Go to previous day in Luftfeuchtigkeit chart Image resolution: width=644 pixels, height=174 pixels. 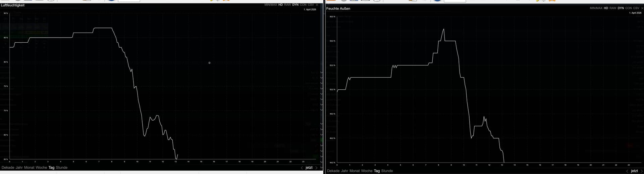(302, 168)
